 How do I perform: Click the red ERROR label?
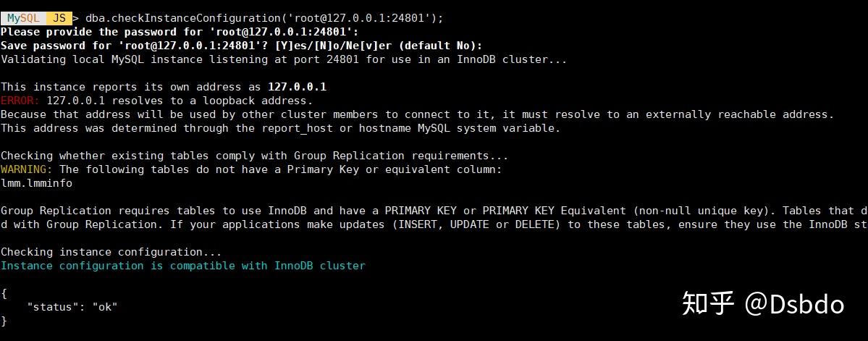pyautogui.click(x=20, y=101)
